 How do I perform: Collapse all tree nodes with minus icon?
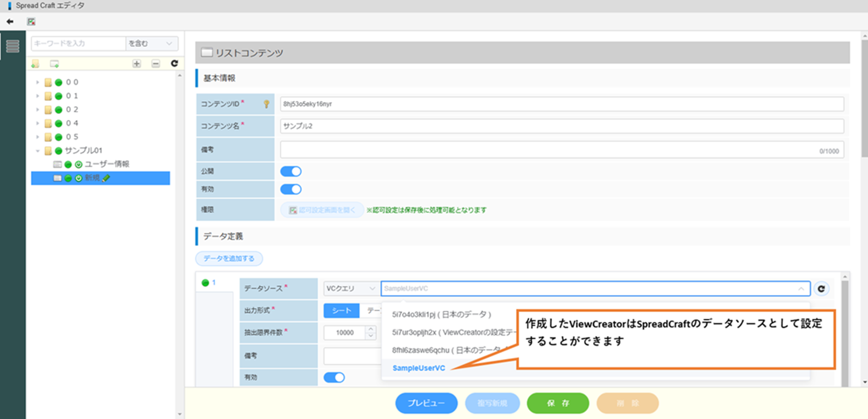(x=156, y=64)
